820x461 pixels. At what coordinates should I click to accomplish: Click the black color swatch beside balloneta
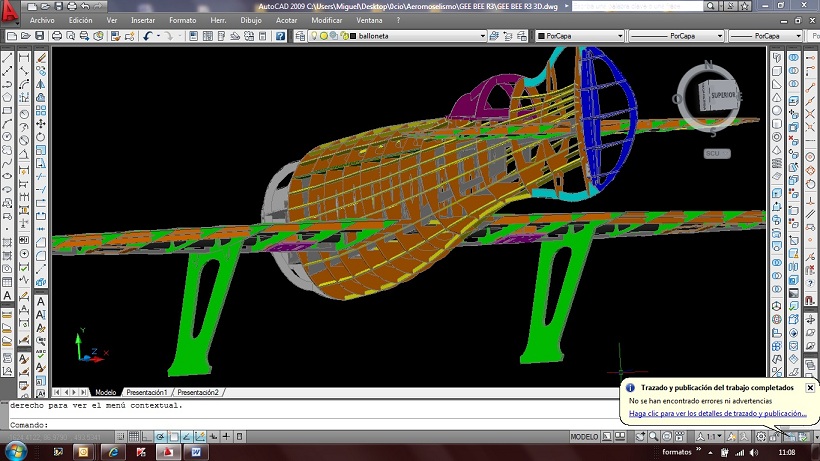point(352,36)
